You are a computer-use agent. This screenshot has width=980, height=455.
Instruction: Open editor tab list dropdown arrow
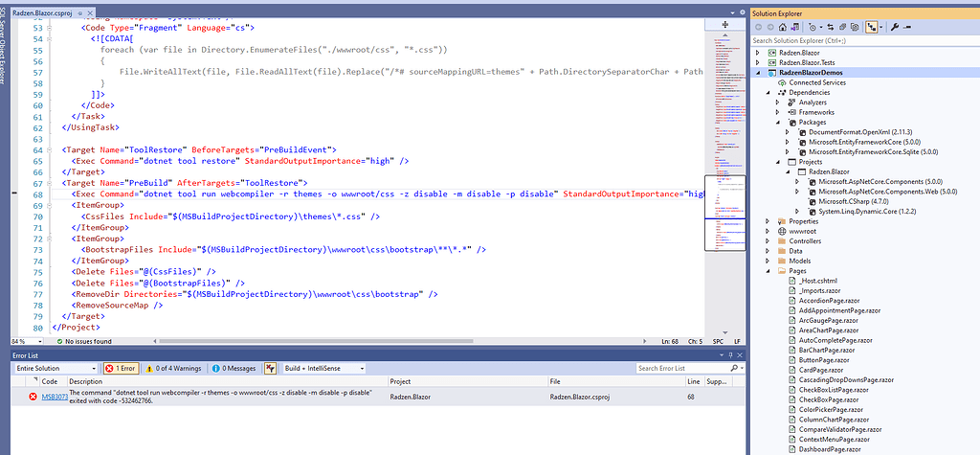coord(733,12)
